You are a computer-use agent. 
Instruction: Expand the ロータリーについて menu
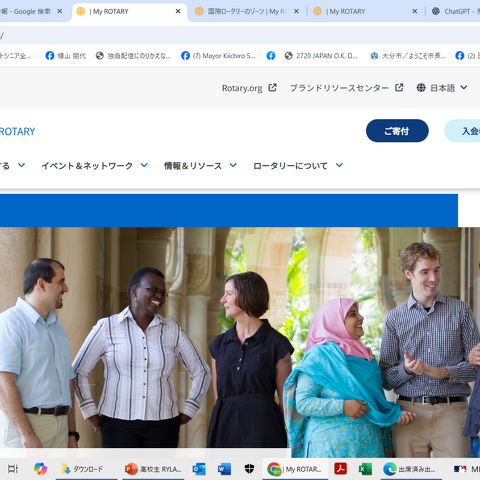[298, 165]
